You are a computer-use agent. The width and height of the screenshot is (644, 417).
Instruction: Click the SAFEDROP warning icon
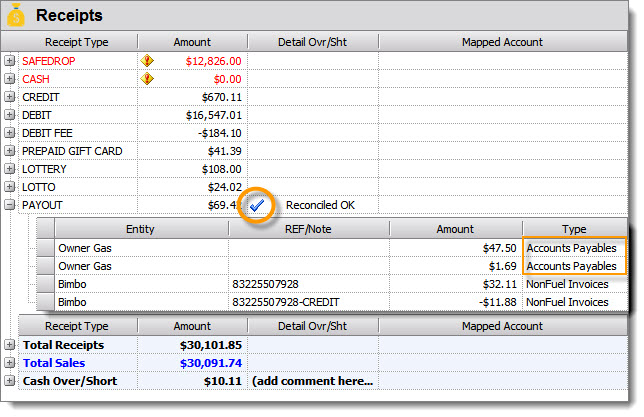147,61
